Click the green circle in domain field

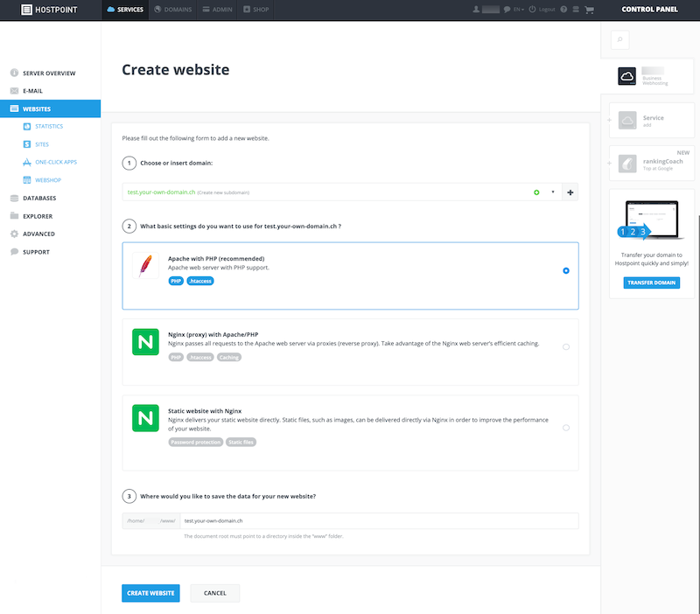tap(536, 192)
